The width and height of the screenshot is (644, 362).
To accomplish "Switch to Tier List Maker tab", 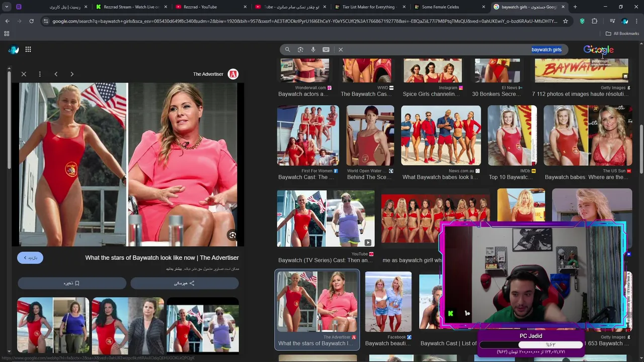I will pyautogui.click(x=370, y=7).
